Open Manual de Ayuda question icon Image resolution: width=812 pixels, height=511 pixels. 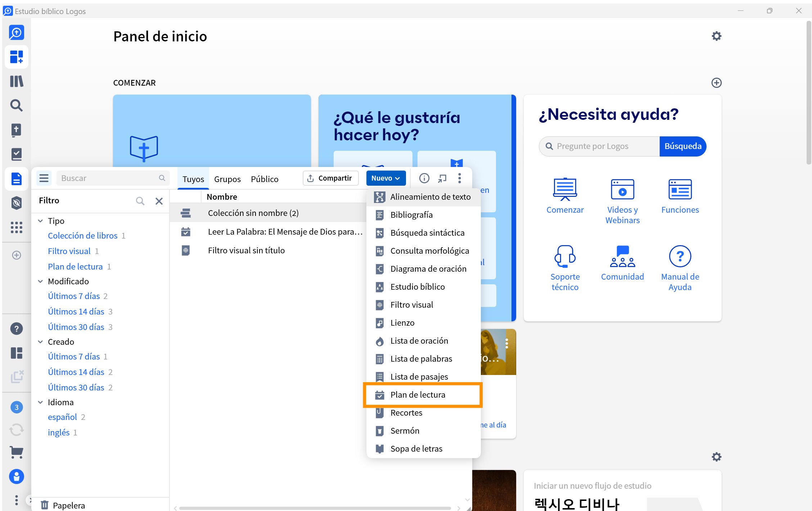680,256
